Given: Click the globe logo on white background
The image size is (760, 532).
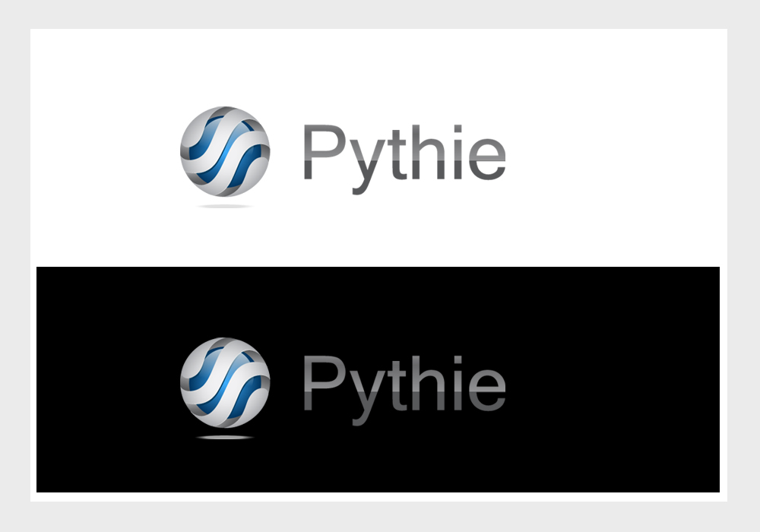Looking at the screenshot, I should [x=225, y=152].
